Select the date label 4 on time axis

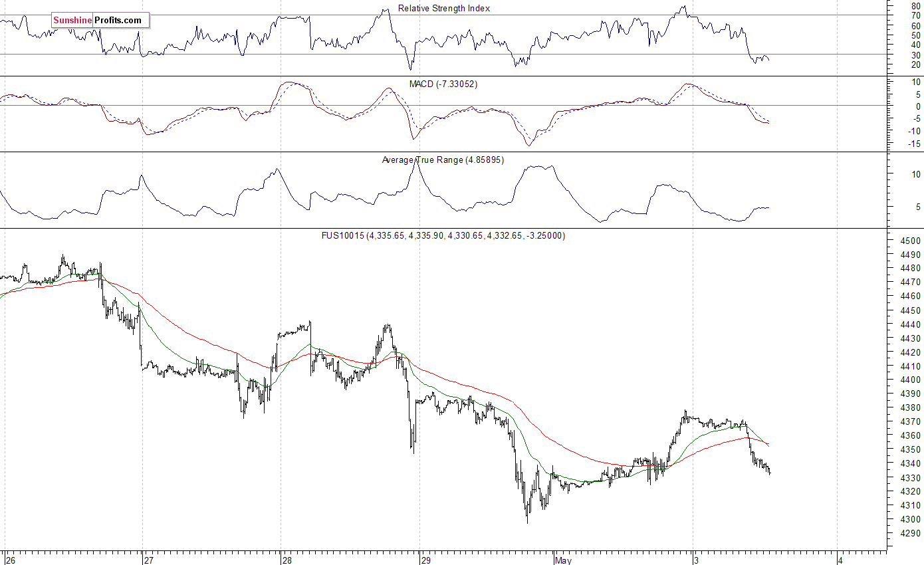click(841, 560)
